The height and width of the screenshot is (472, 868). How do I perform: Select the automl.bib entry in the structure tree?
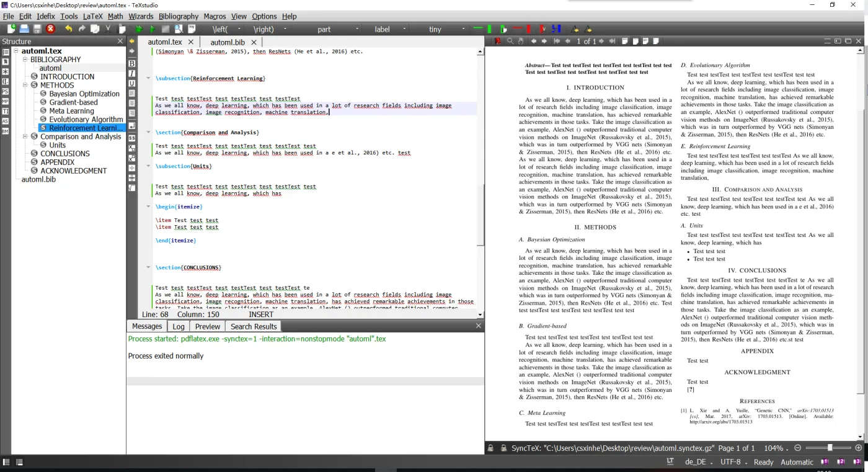[38, 179]
